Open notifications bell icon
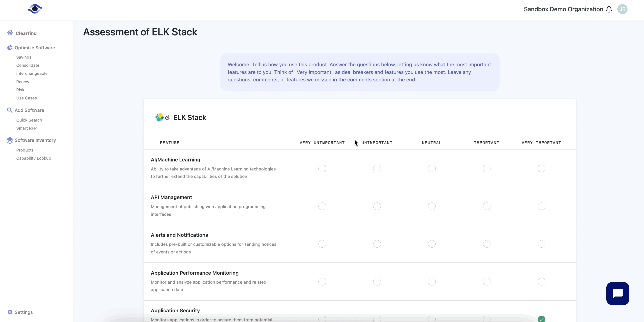This screenshot has width=644, height=322. 609,9
